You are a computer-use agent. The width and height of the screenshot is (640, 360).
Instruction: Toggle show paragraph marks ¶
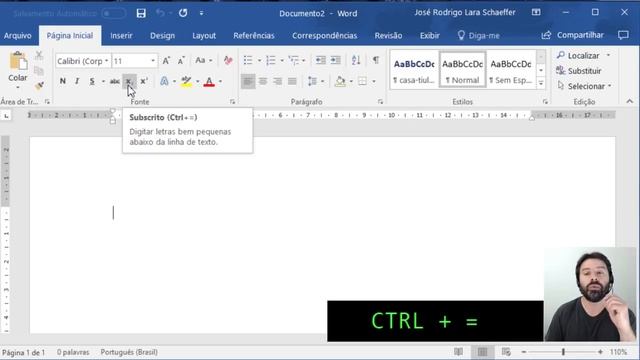tap(376, 60)
